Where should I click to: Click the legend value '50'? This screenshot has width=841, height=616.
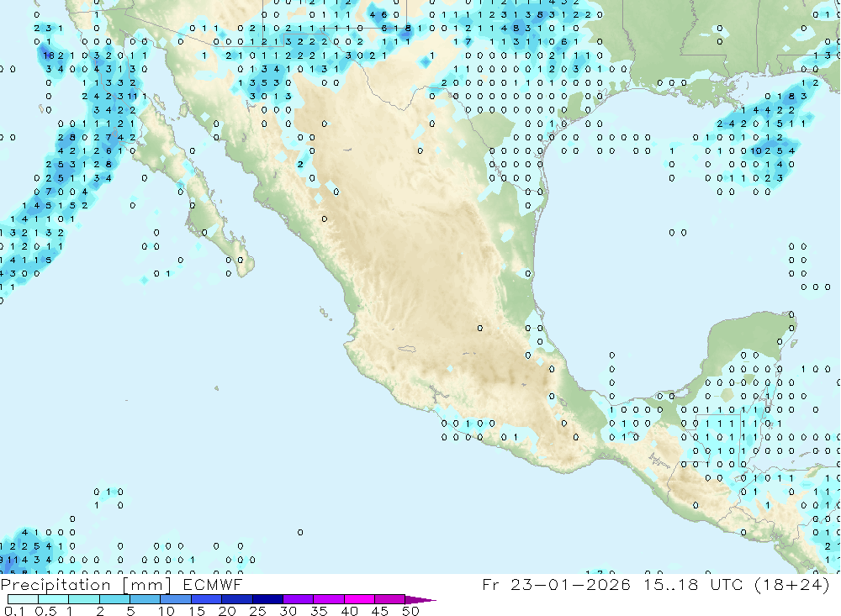(x=410, y=611)
